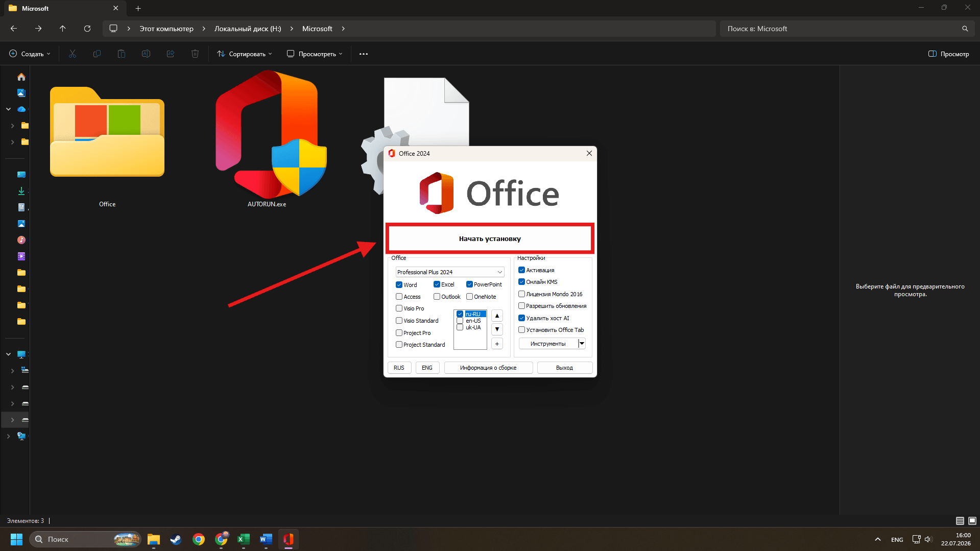Click the Cut icon in Explorer toolbar
The width and height of the screenshot is (980, 551).
[x=73, y=54]
